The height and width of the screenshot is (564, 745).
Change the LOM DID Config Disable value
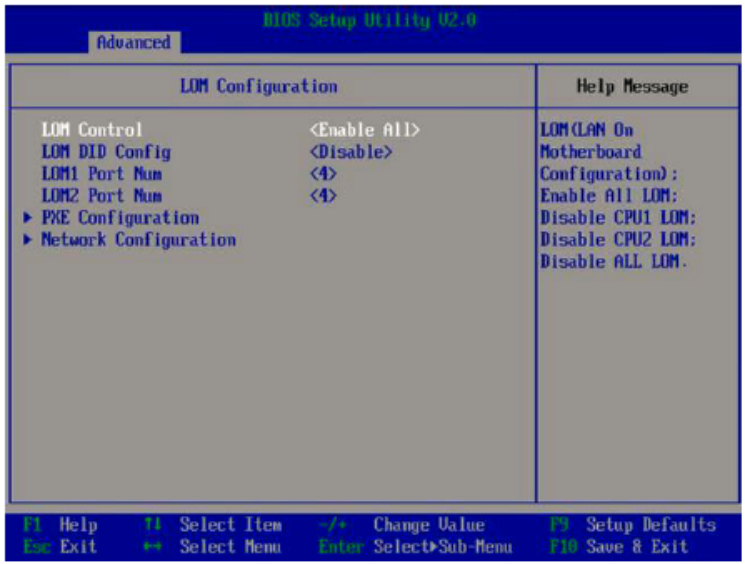coord(350,152)
